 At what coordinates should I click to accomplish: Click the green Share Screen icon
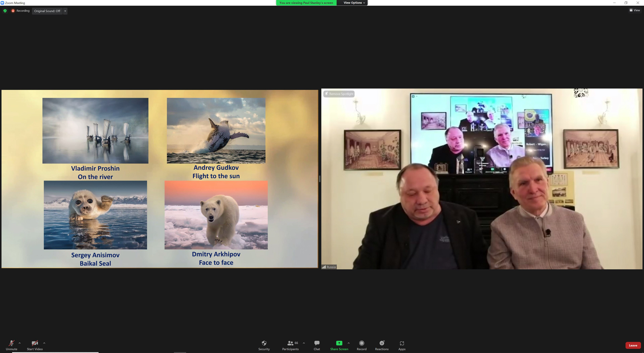(339, 343)
